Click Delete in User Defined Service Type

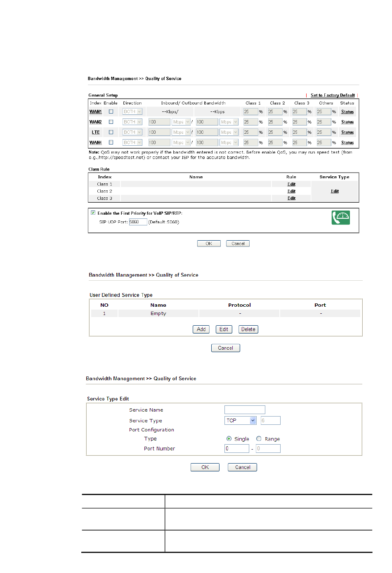[x=248, y=329]
